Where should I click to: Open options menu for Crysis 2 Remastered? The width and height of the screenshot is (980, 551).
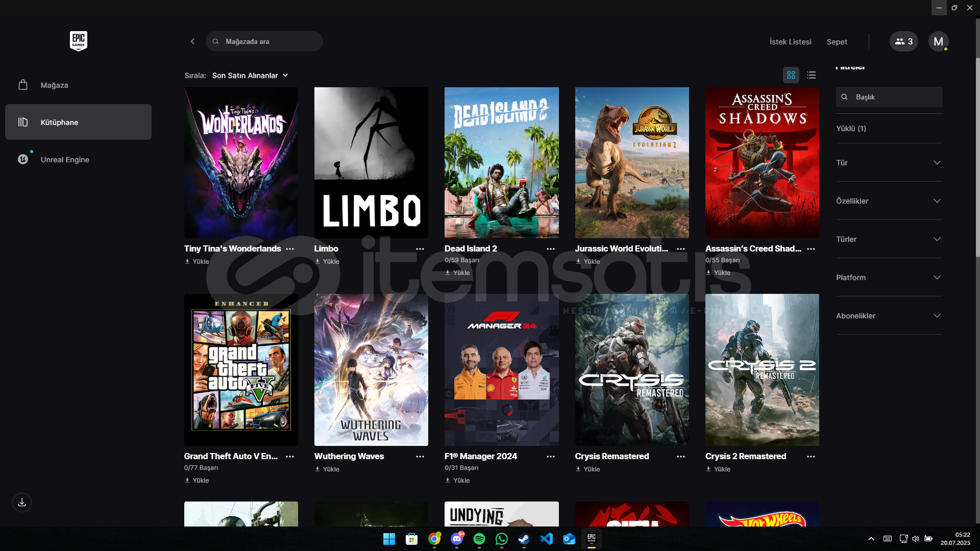click(811, 457)
